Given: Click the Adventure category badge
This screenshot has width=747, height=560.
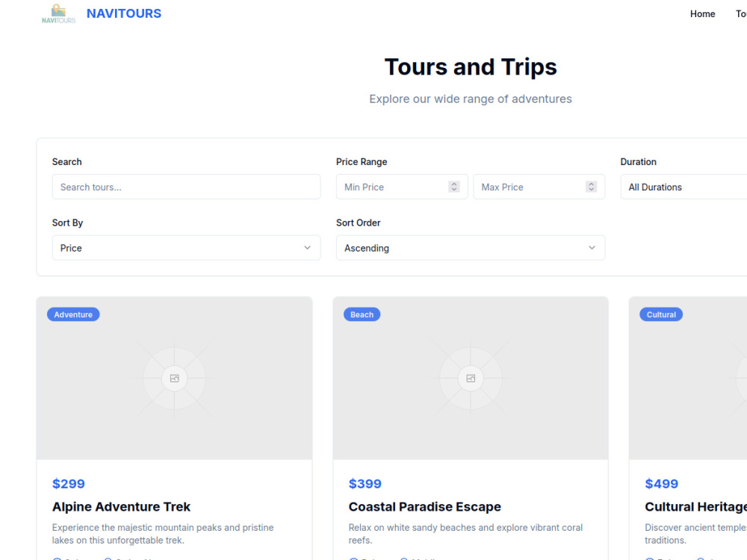Looking at the screenshot, I should [x=73, y=314].
